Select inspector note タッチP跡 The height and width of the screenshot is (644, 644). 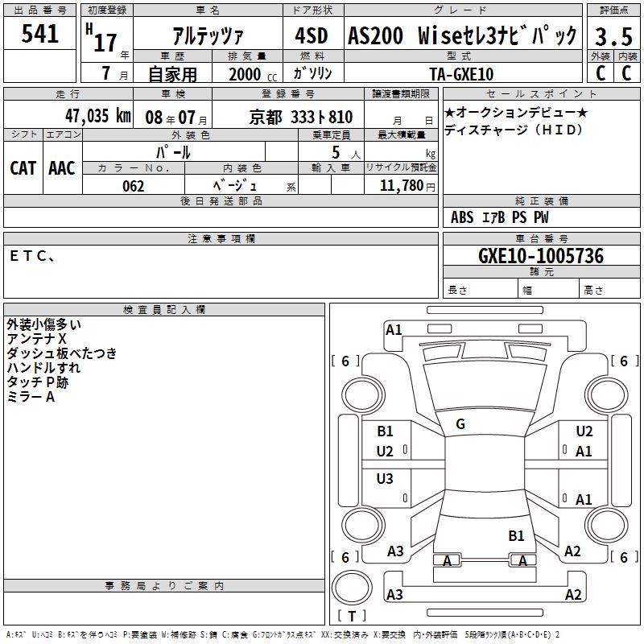37,382
